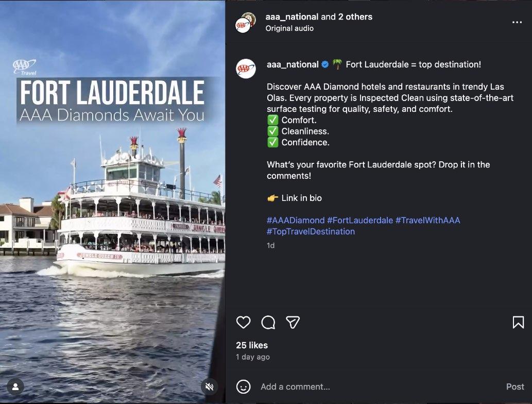This screenshot has width=532, height=404.
Task: Open emoji picker smiley icon
Action: tap(243, 386)
